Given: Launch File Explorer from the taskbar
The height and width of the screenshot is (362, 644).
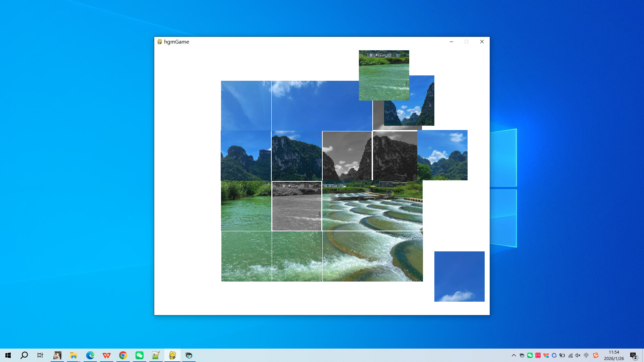Looking at the screenshot, I should click(x=73, y=355).
